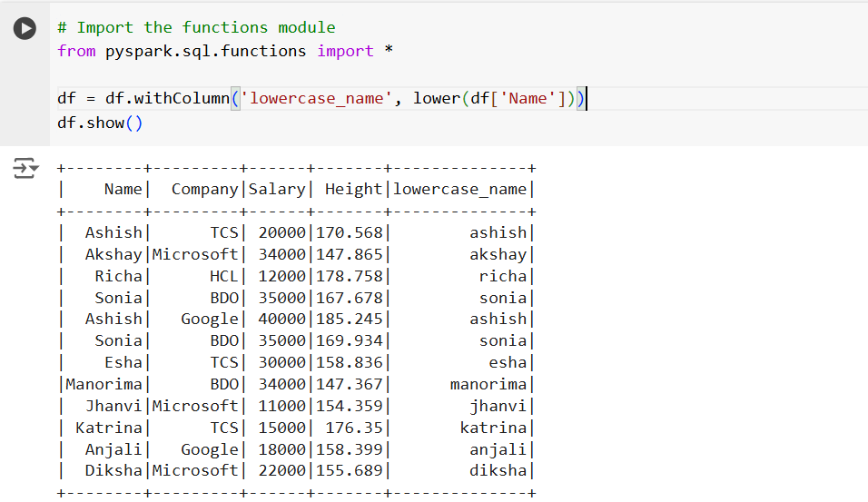Click the Company column header in output

pyautogui.click(x=204, y=189)
